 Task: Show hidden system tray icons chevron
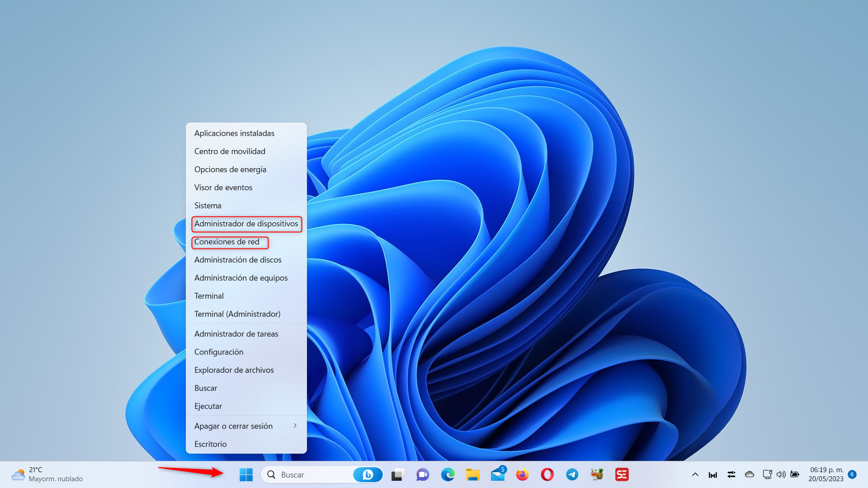[x=695, y=474]
